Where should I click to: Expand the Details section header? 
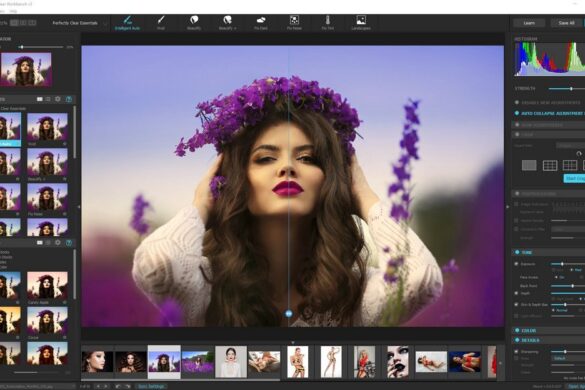click(x=548, y=340)
